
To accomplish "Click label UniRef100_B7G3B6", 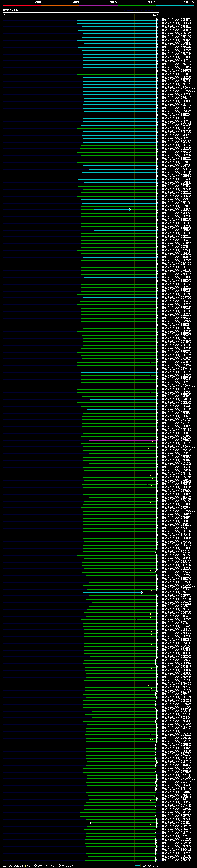I will (x=176, y=721).
